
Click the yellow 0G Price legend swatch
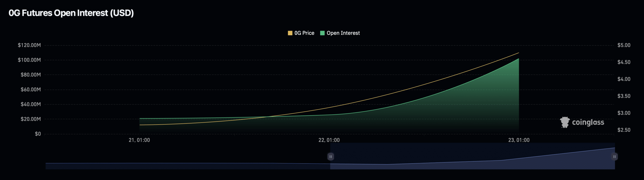tap(290, 33)
